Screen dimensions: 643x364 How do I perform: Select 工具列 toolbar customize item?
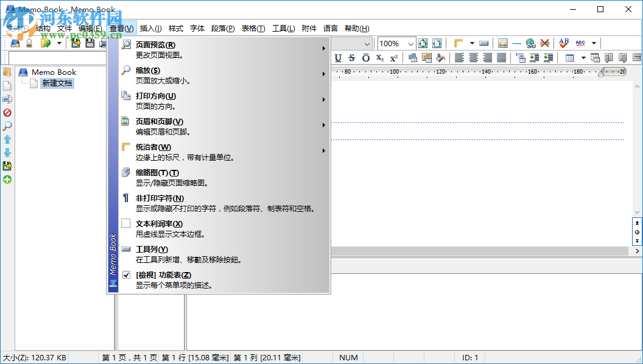click(224, 254)
